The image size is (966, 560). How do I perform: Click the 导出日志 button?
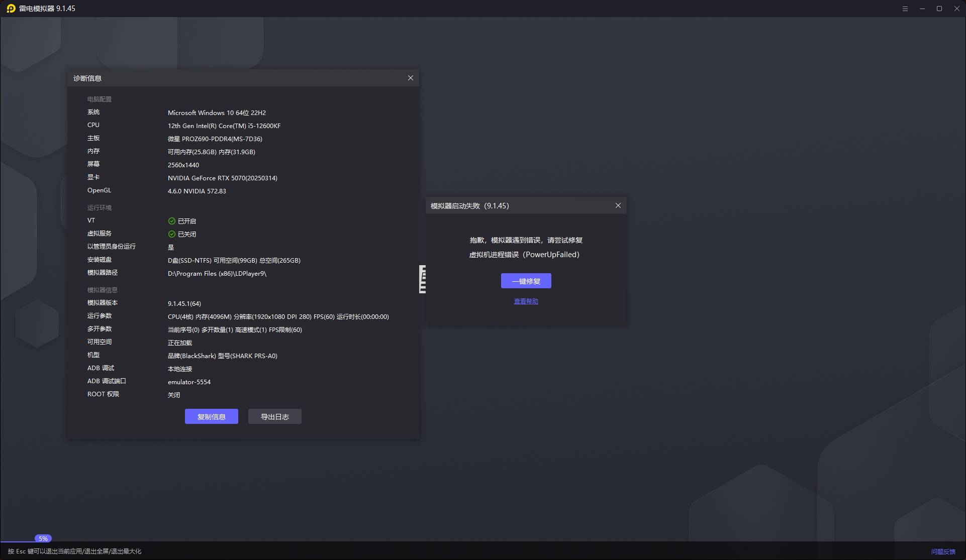coord(274,416)
